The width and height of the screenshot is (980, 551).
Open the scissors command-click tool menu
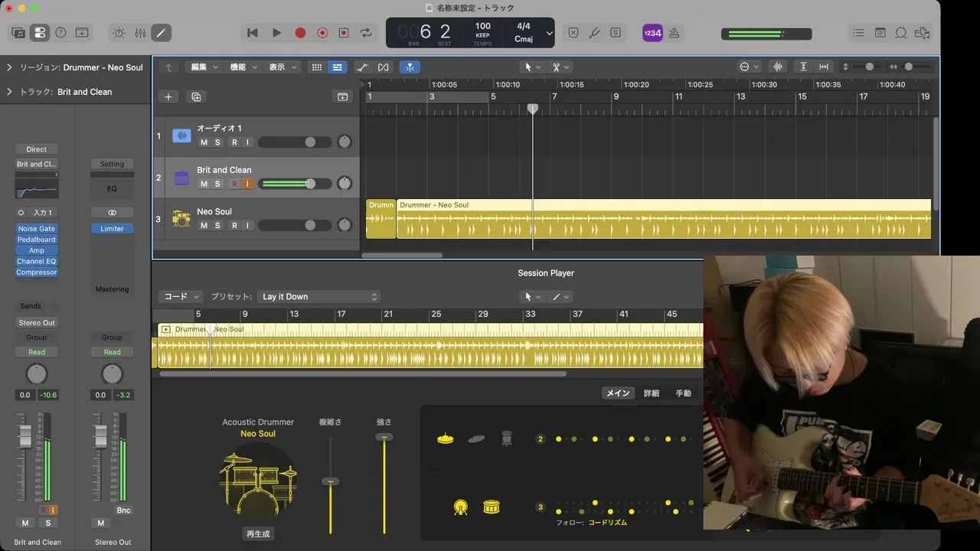[x=561, y=67]
